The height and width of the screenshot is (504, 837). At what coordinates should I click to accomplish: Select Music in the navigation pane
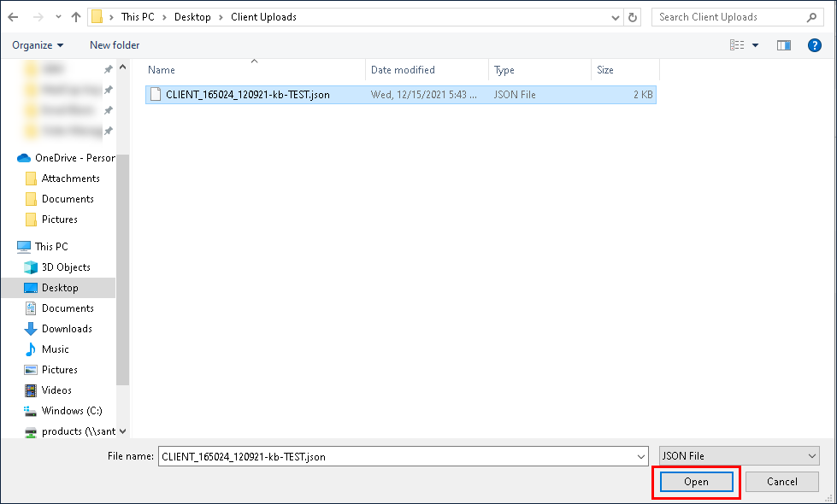[55, 349]
